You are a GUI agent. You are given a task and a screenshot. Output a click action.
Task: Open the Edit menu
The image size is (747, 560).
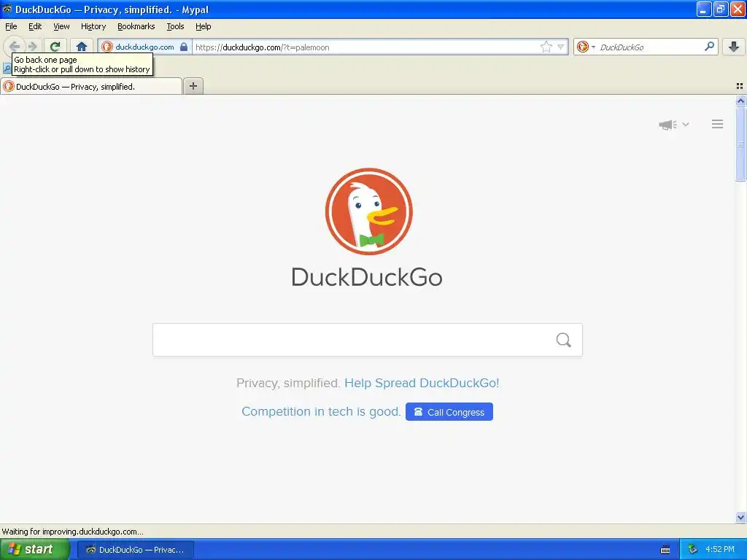[35, 26]
